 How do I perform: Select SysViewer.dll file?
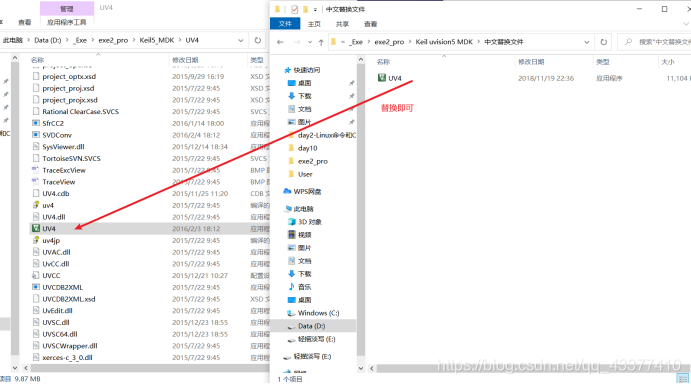coord(63,147)
